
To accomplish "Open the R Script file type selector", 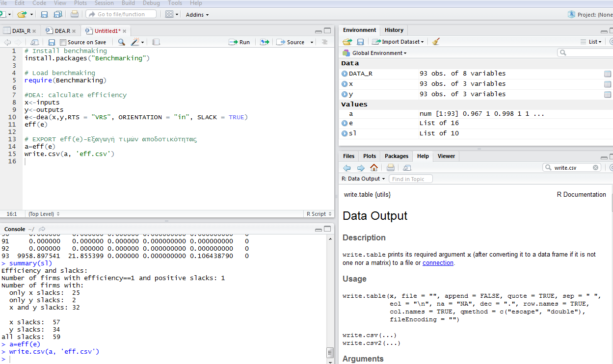I will [318, 214].
